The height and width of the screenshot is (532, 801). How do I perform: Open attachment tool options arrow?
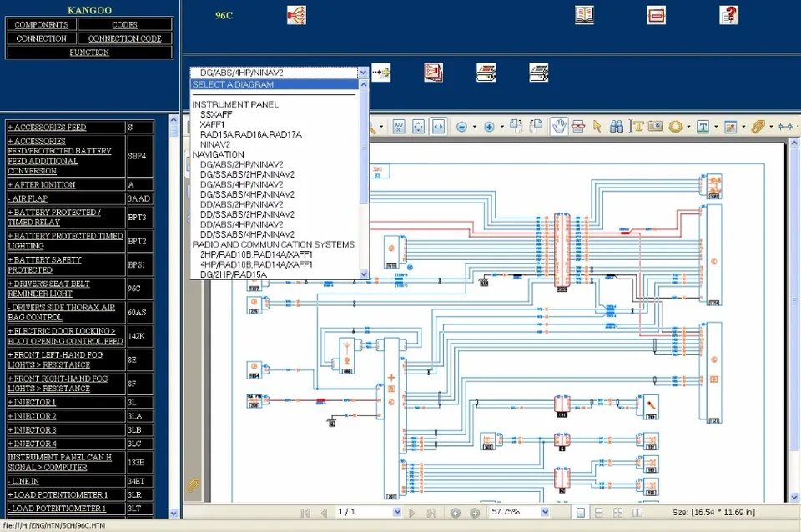771,127
